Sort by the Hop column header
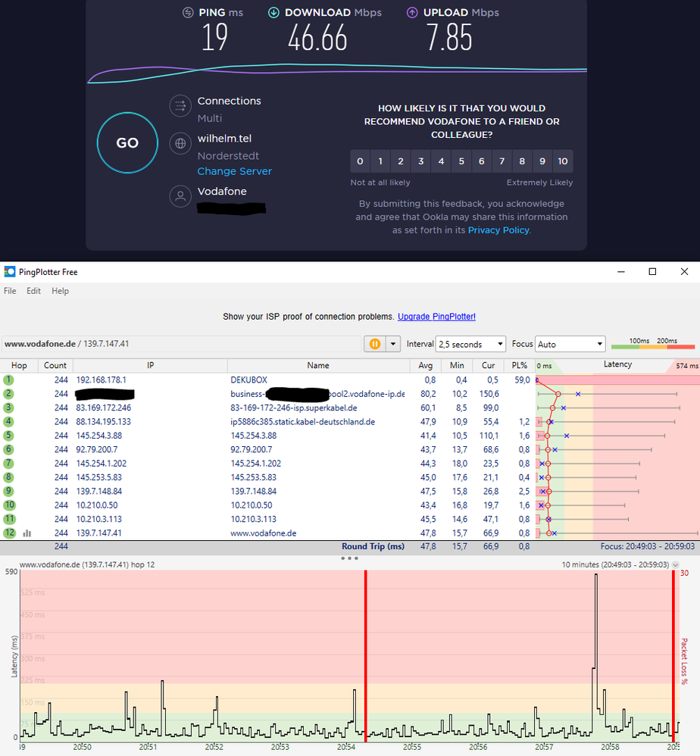The width and height of the screenshot is (700, 756). (x=19, y=365)
